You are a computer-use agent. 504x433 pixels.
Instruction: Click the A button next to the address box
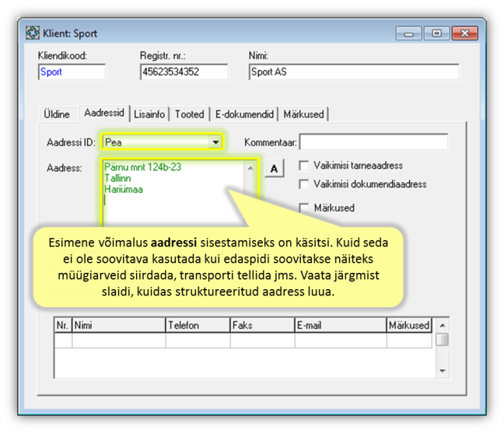pos(274,168)
